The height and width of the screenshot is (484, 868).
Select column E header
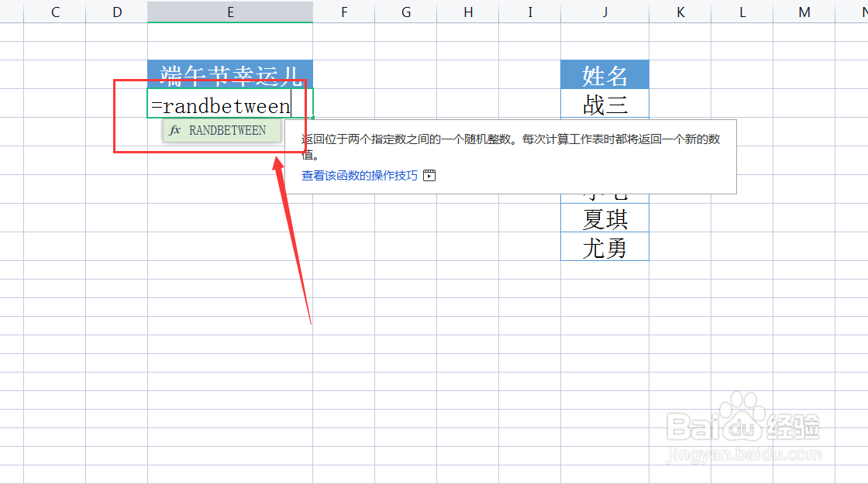(230, 12)
